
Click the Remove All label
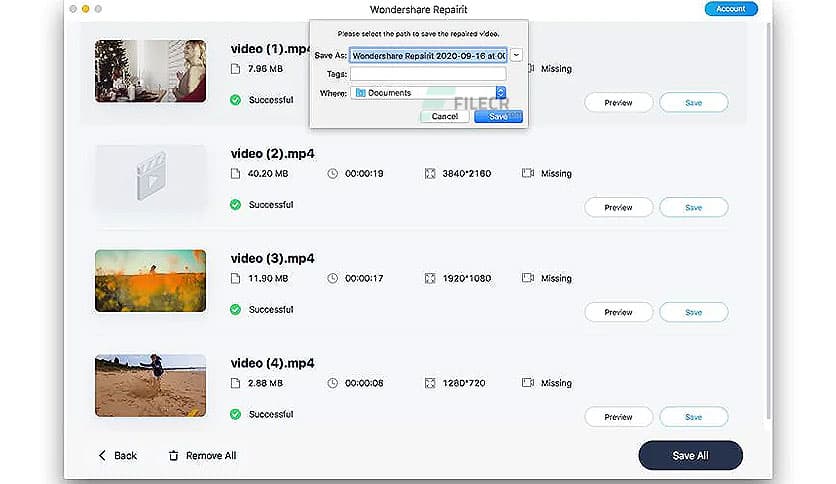(x=211, y=455)
